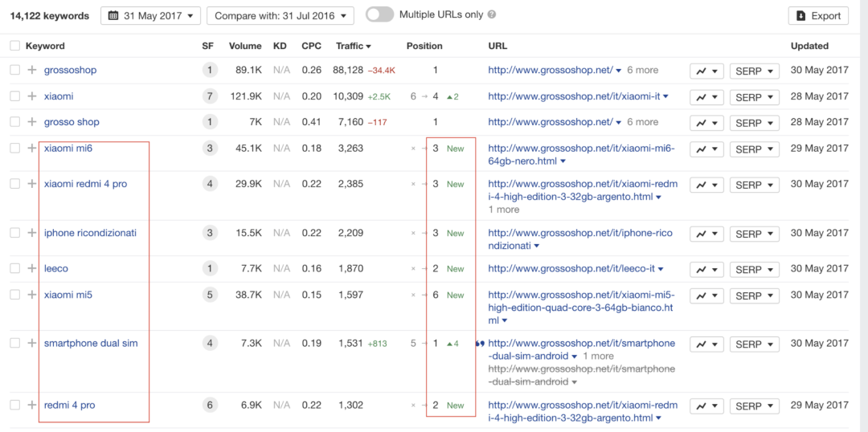This screenshot has width=868, height=432.
Task: Enable the Multiple URLs only toggle
Action: (379, 15)
